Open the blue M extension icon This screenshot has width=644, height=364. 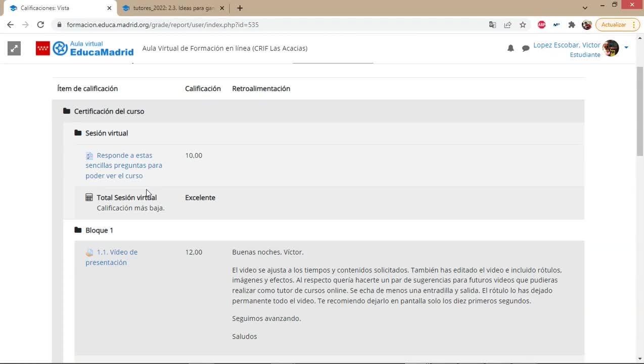557,24
